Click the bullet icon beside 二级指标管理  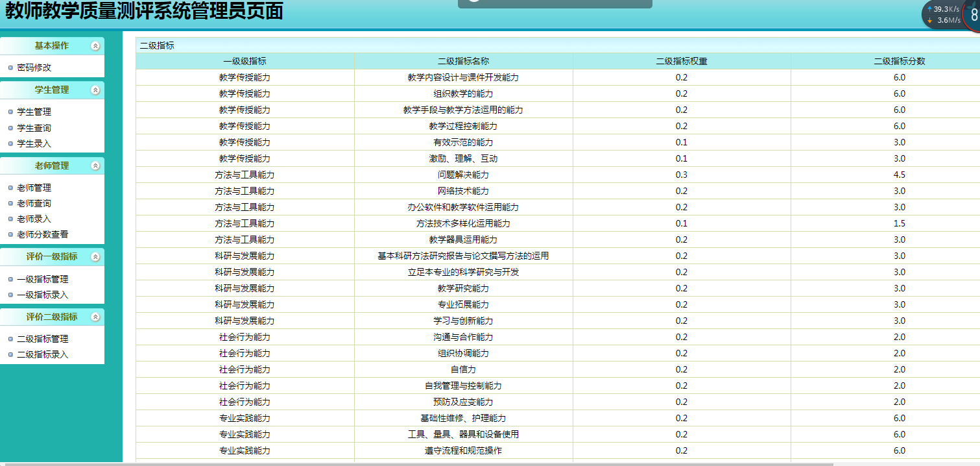tap(10, 338)
